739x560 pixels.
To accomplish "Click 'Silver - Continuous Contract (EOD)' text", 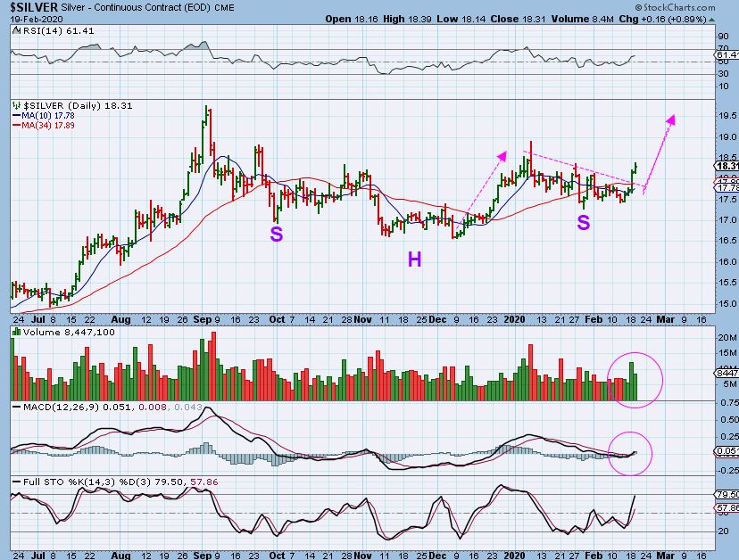I will (136, 7).
